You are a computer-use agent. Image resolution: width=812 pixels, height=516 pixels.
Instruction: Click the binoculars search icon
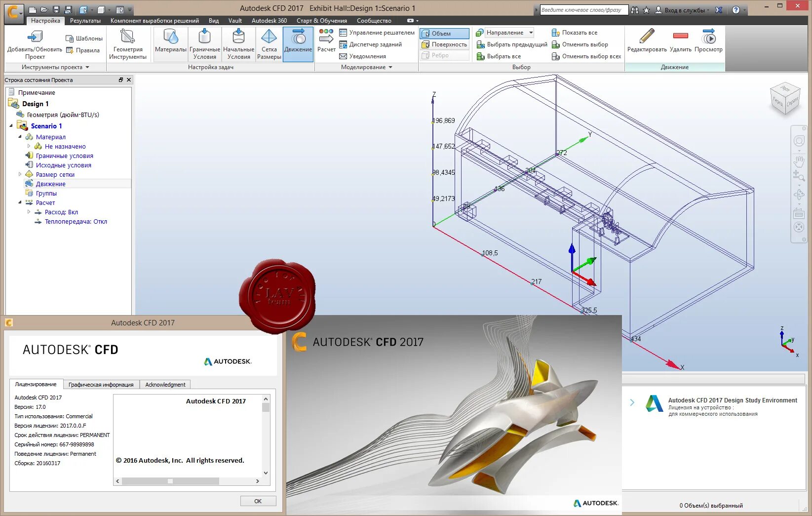(635, 10)
